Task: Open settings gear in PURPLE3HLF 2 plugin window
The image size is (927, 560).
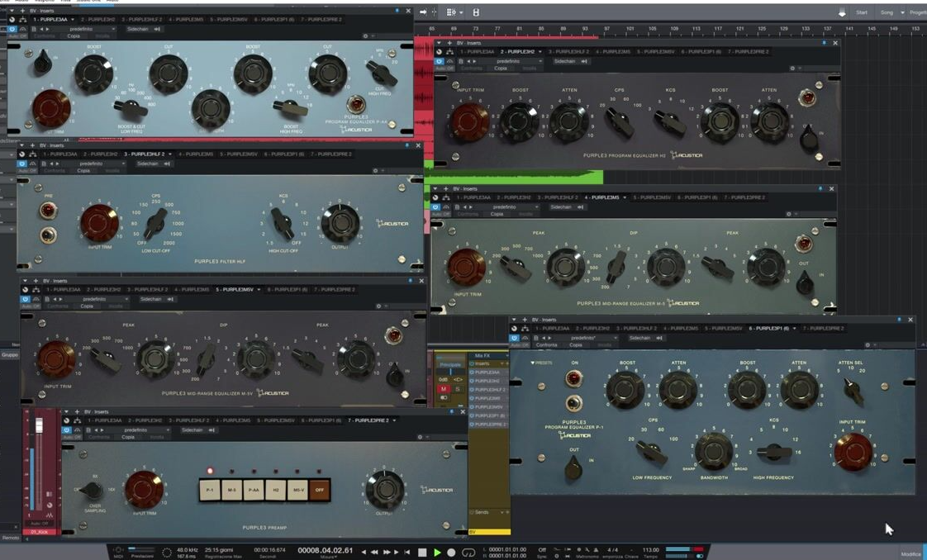Action: tap(375, 171)
